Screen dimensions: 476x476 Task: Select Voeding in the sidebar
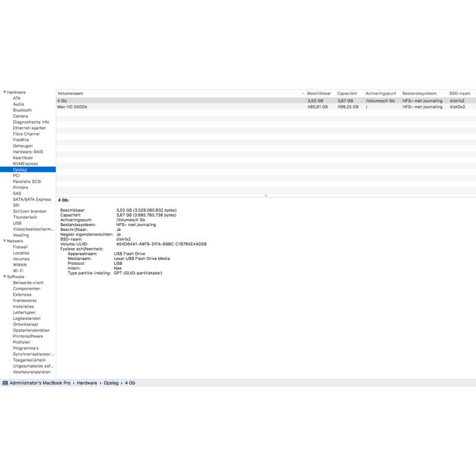pos(21,235)
